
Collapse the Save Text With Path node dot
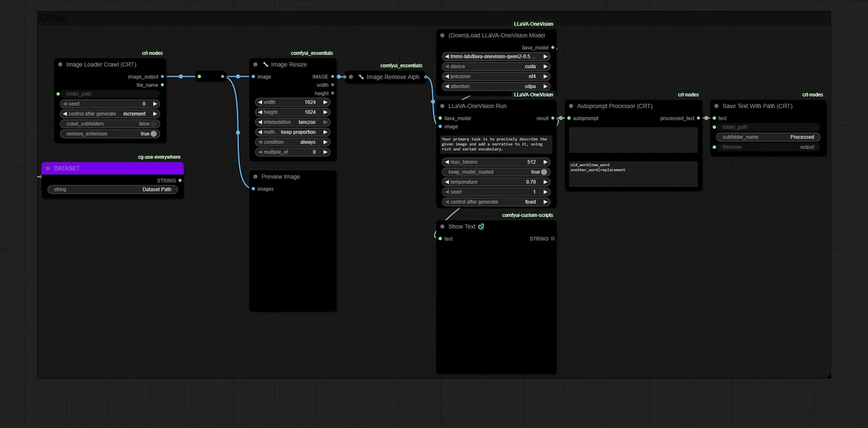point(716,106)
